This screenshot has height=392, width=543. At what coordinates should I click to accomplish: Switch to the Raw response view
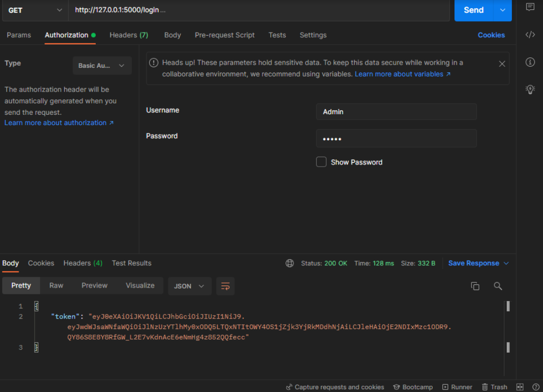pyautogui.click(x=56, y=285)
